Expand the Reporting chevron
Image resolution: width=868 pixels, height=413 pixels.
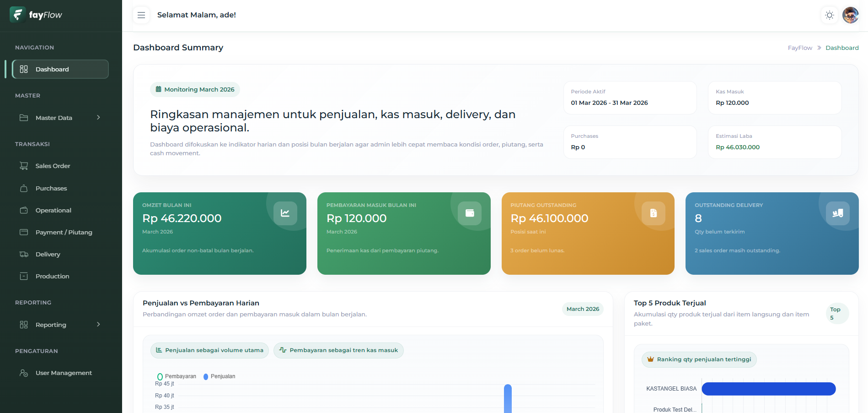click(98, 325)
